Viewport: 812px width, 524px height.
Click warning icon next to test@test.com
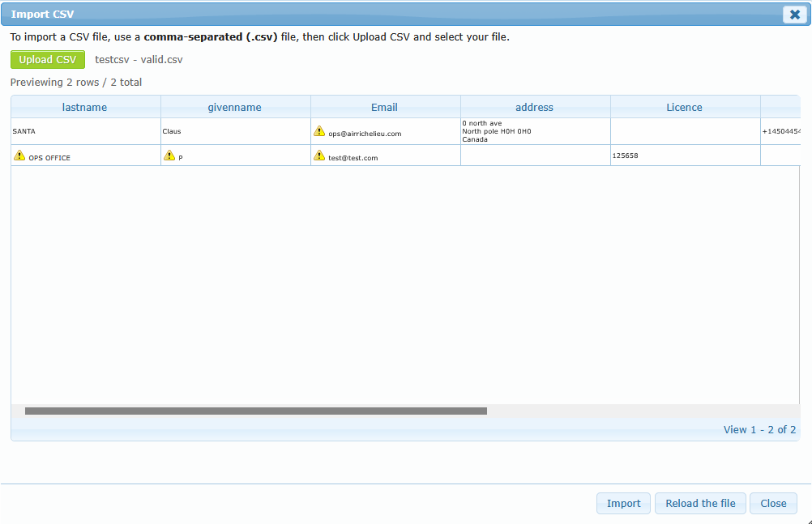coord(319,155)
